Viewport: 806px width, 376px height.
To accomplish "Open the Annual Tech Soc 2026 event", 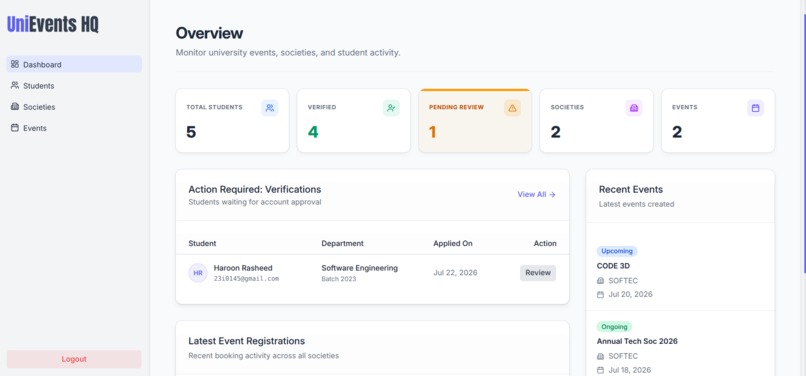I will (637, 341).
